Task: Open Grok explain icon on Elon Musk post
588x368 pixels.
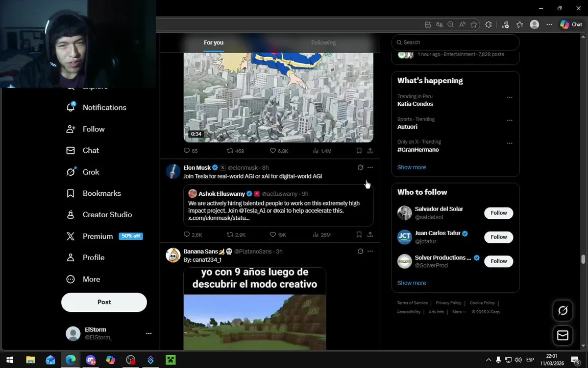Action: click(360, 168)
